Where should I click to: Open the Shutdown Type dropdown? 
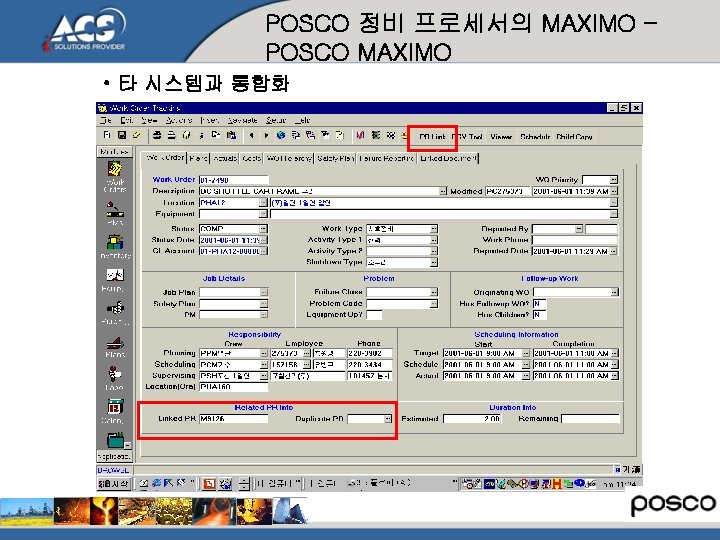pyautogui.click(x=433, y=262)
